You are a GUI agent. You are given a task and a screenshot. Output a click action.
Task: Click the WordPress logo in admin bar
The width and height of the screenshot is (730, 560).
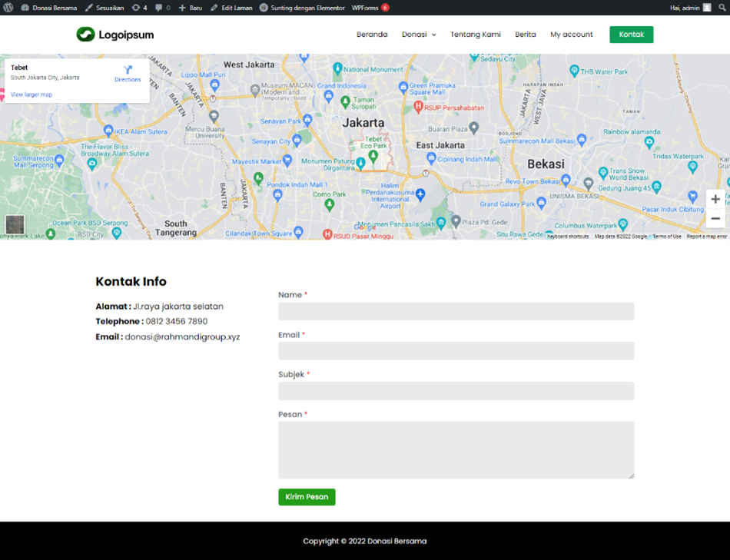point(8,7)
